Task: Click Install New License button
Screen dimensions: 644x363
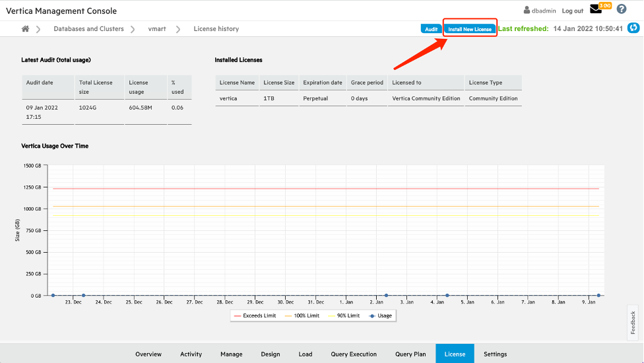Action: [x=469, y=29]
